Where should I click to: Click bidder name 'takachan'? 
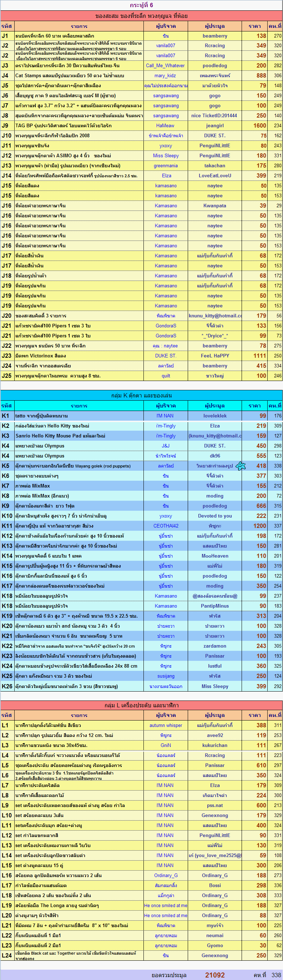click(x=214, y=165)
